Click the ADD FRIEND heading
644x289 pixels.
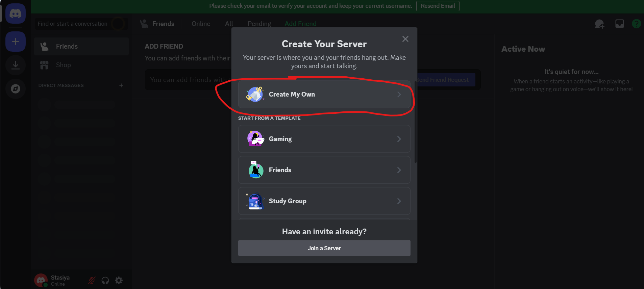(x=164, y=46)
